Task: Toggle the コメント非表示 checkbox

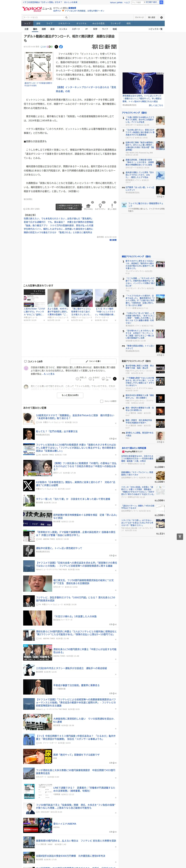Action: click(x=102, y=401)
